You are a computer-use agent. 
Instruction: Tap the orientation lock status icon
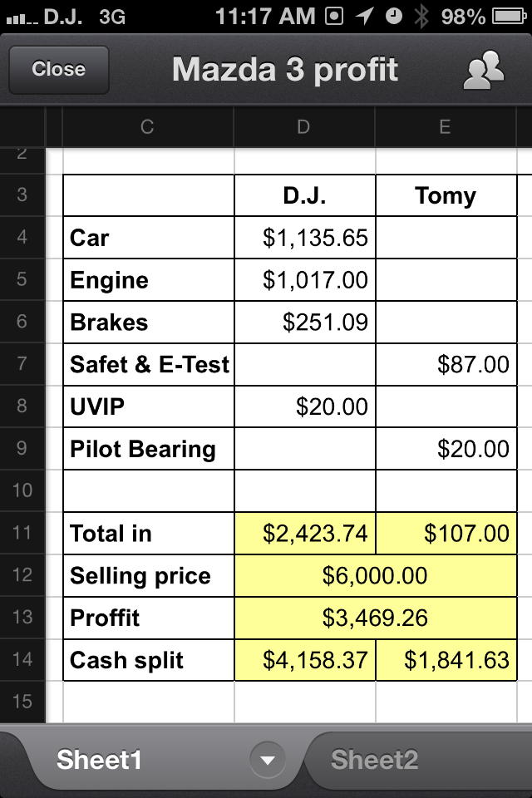[x=334, y=17]
